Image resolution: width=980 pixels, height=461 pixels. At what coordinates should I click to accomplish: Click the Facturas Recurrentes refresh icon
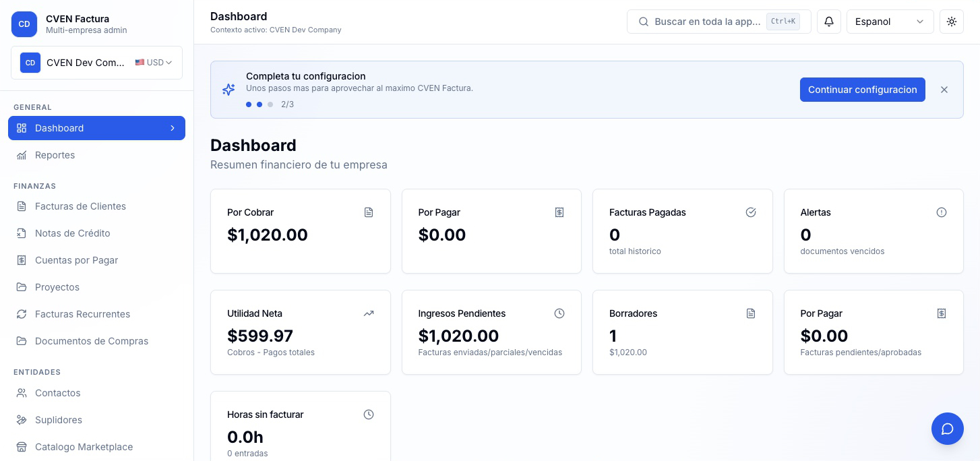point(22,314)
